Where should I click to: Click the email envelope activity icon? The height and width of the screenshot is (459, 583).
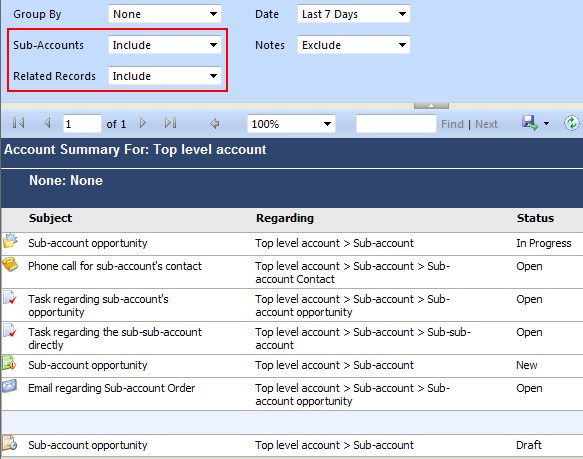pyautogui.click(x=9, y=386)
